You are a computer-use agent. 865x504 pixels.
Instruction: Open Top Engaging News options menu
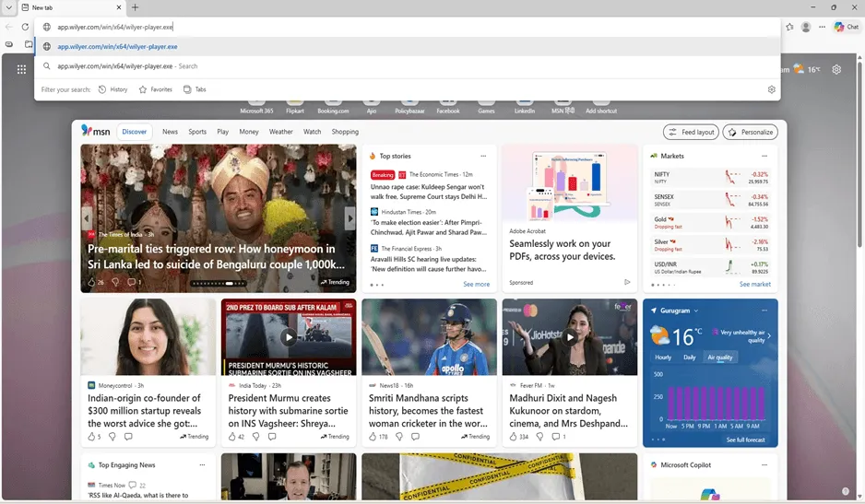pos(203,465)
